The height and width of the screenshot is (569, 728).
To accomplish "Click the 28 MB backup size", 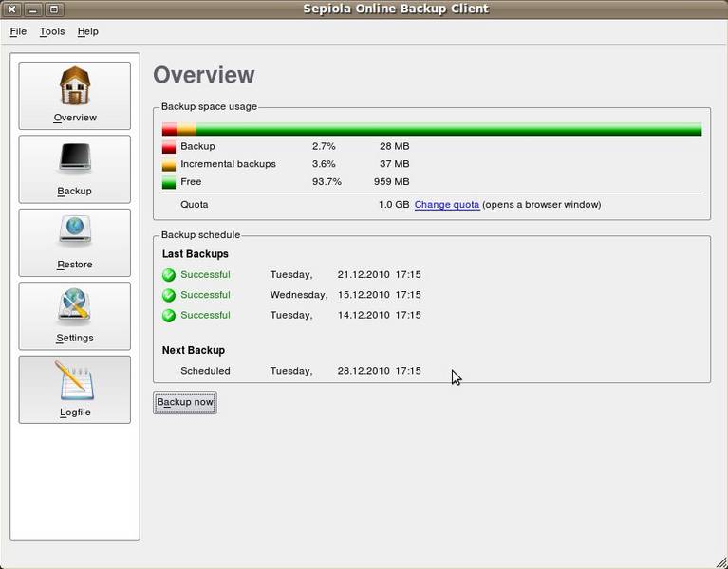I will [395, 147].
